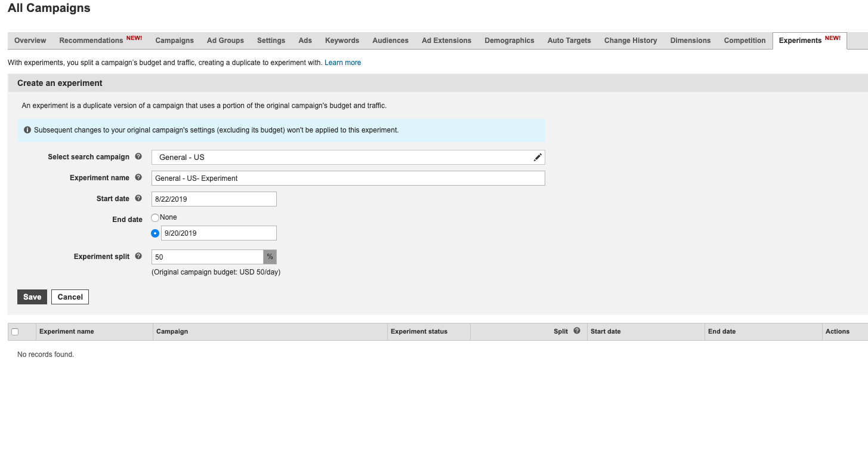The image size is (868, 450).
Task: Click the Cancel button
Action: pos(70,297)
